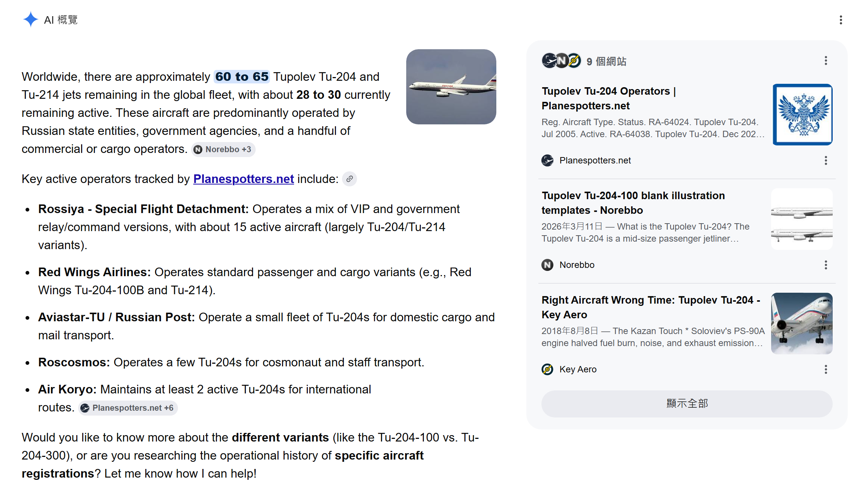
Task: Click the Planespotters.net favicon in source list
Action: [x=547, y=160]
